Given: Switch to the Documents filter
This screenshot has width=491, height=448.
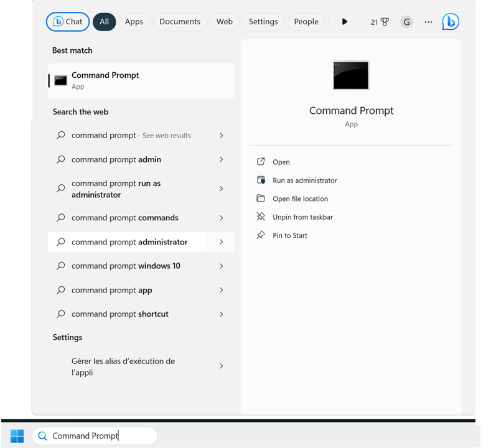Looking at the screenshot, I should [180, 22].
